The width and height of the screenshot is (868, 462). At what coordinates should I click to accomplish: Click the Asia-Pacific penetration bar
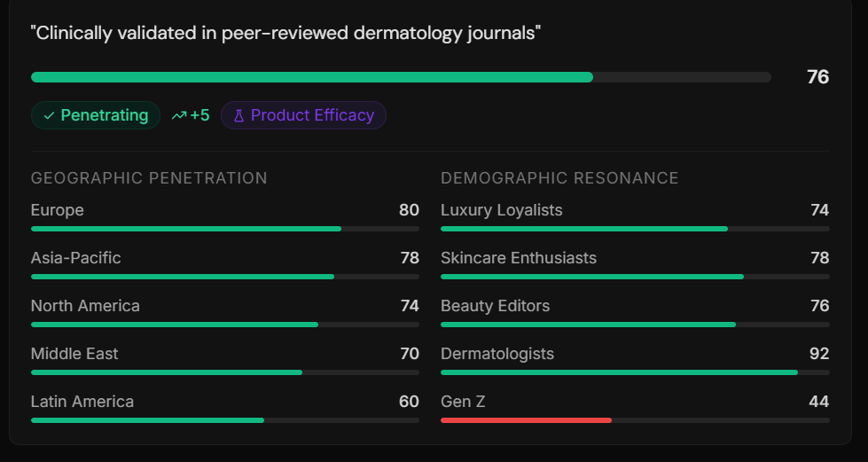tap(224, 277)
